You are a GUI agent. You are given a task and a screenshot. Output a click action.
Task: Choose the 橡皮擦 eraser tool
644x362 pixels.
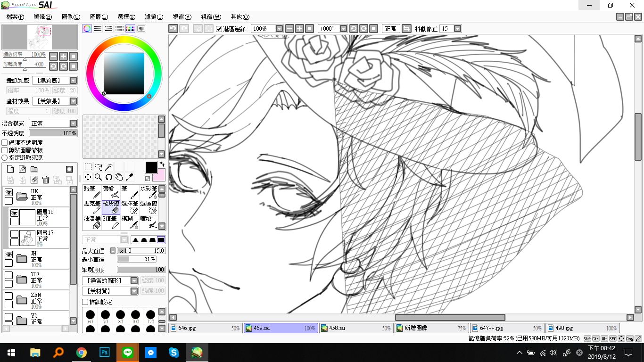(x=111, y=207)
